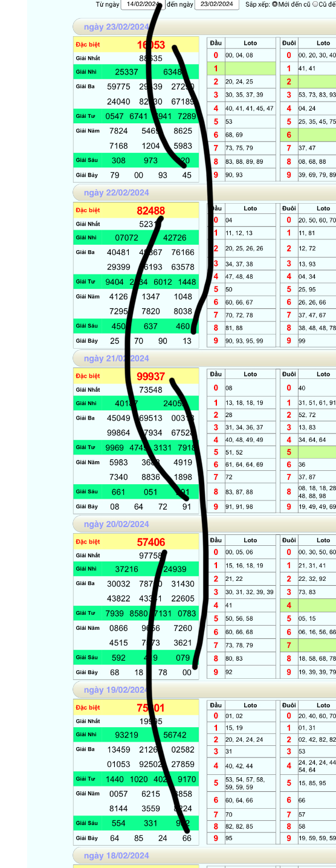
Task: Click Giải Năm number 4126
Action: (x=118, y=296)
